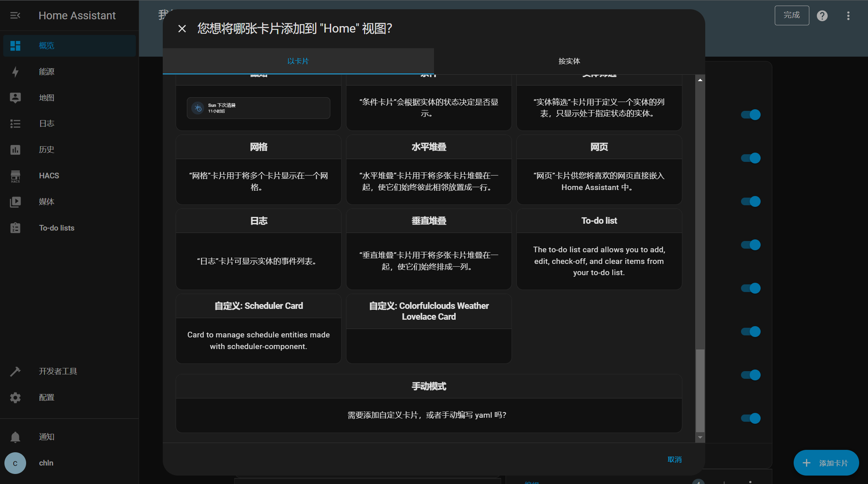Image resolution: width=868 pixels, height=484 pixels.
Task: Toggle the fourth switch on the right
Action: tap(751, 245)
